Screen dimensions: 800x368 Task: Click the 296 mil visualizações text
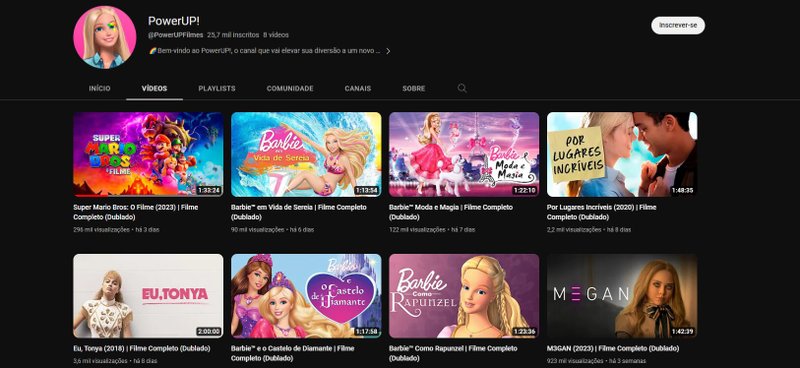point(102,230)
